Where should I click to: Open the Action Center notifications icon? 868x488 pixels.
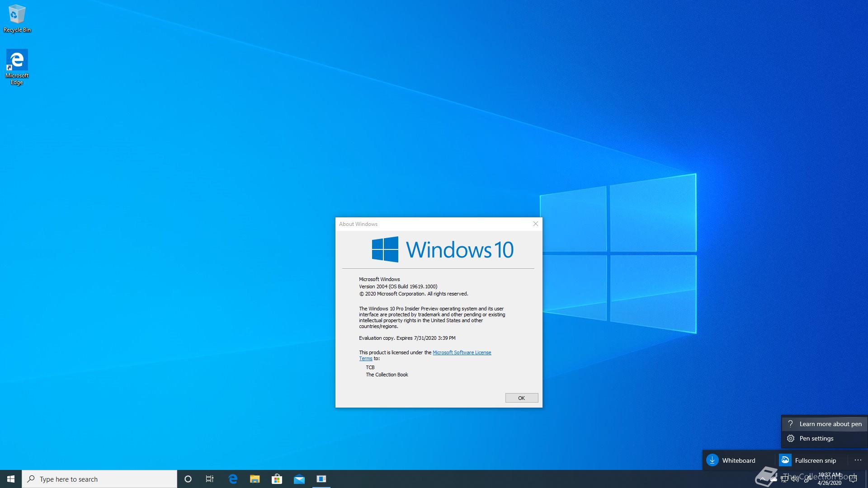tap(853, 479)
